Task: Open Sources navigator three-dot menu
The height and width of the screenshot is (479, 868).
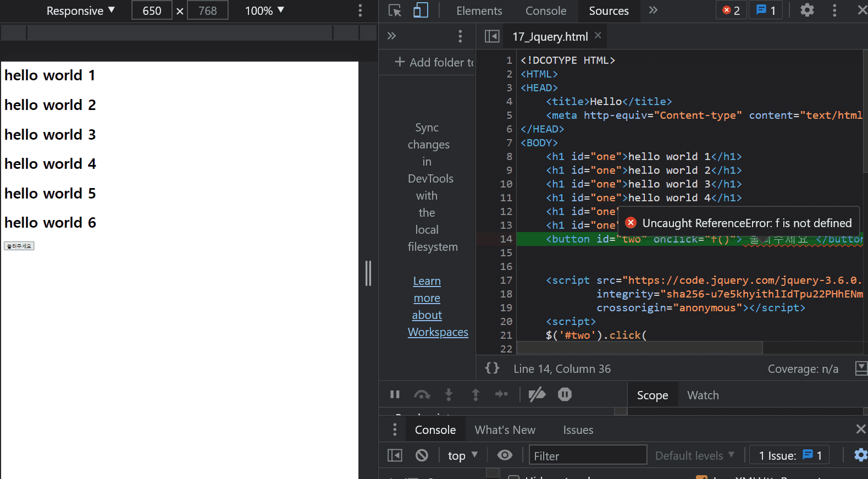Action: pyautogui.click(x=460, y=36)
